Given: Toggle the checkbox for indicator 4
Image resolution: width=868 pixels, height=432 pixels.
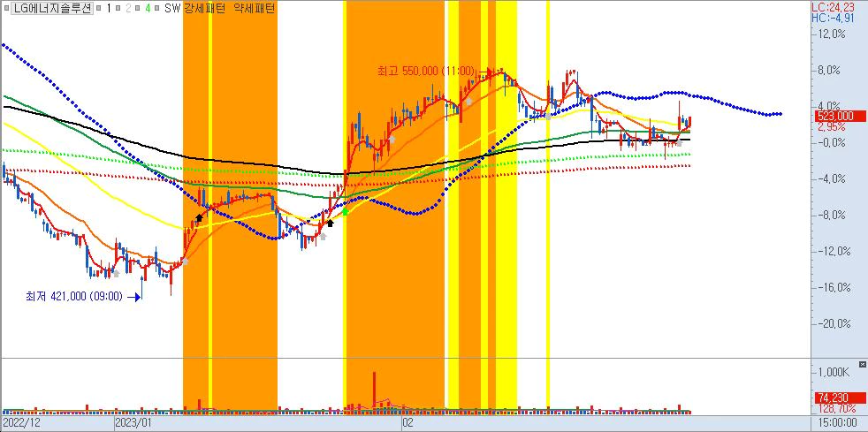Looking at the screenshot, I should pyautogui.click(x=137, y=8).
